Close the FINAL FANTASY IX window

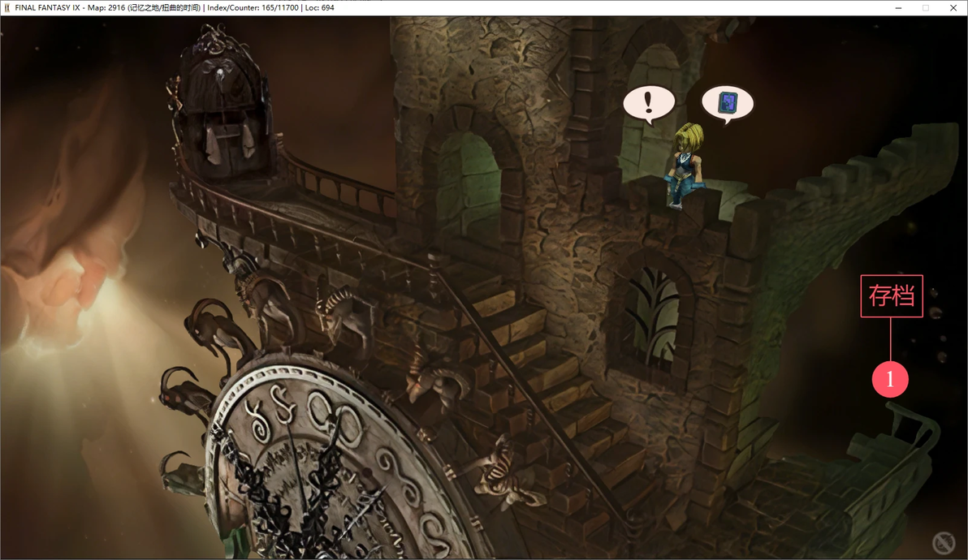pyautogui.click(x=953, y=7)
